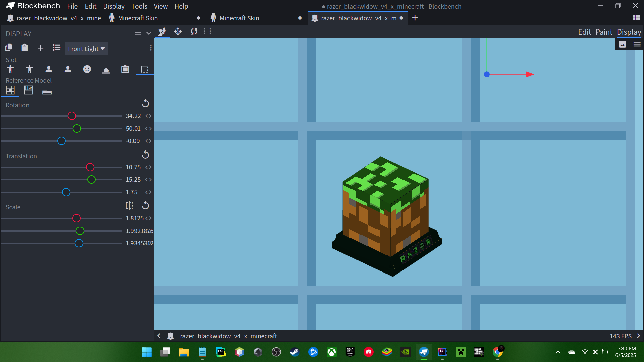Select the item frame display slot

pyautogui.click(x=125, y=69)
